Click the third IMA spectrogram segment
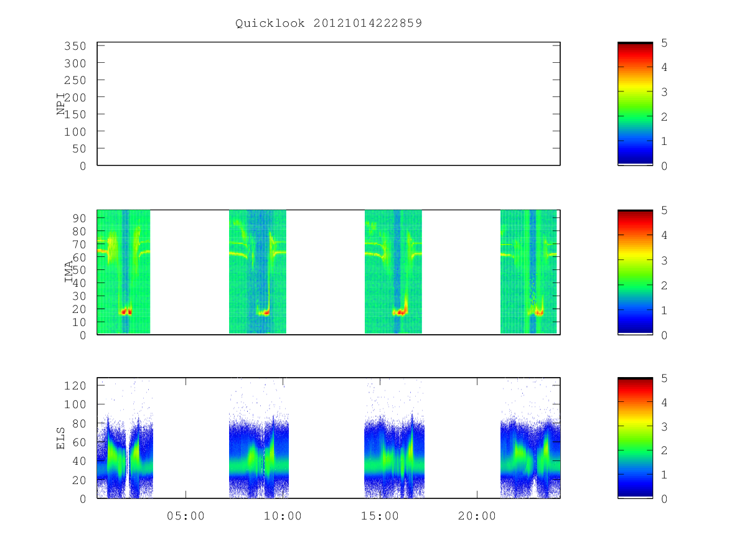 pyautogui.click(x=393, y=272)
